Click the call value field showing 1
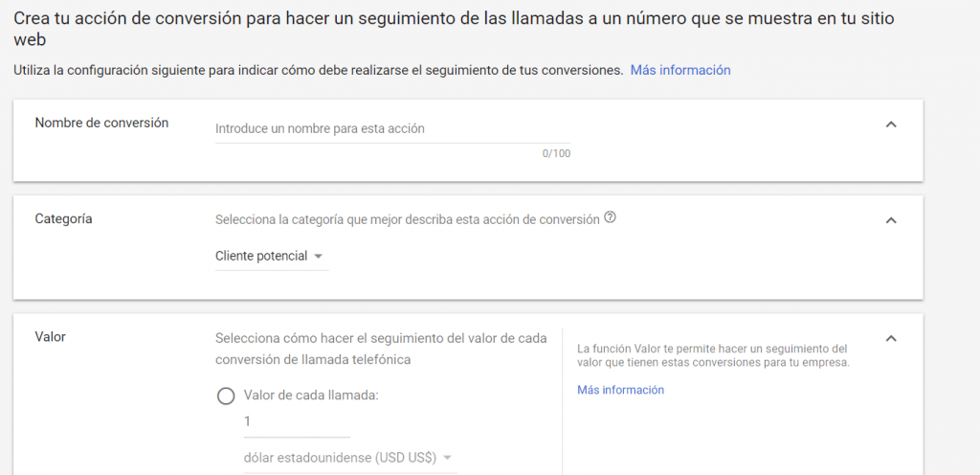This screenshot has width=980, height=475. tap(297, 422)
